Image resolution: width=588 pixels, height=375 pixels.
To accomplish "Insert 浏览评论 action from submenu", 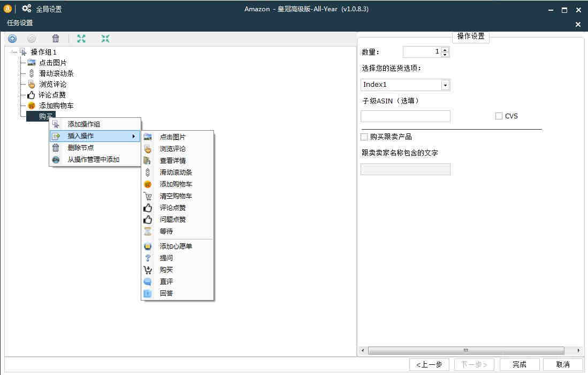I will (178, 148).
